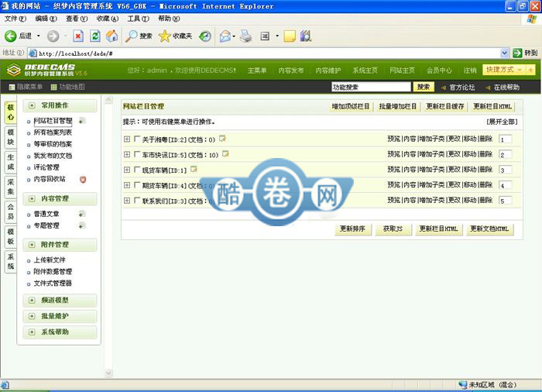Expand the 联系我们 tree node

tap(127, 201)
